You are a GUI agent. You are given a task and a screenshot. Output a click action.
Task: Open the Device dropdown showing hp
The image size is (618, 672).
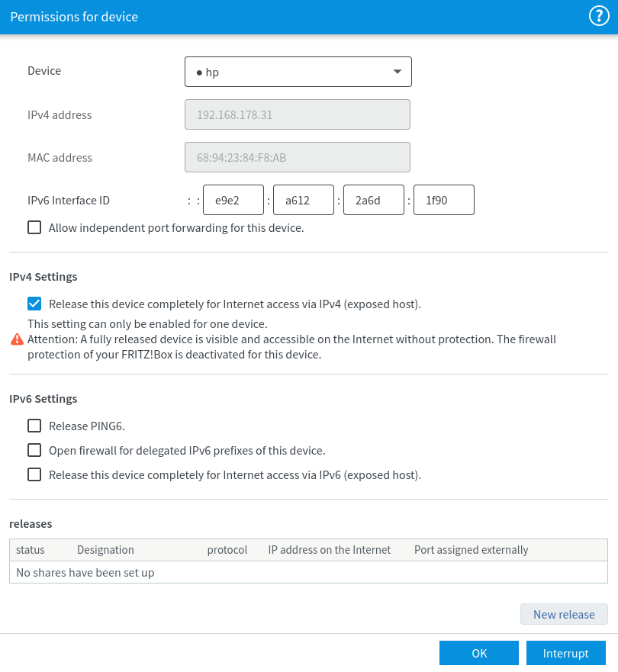298,72
